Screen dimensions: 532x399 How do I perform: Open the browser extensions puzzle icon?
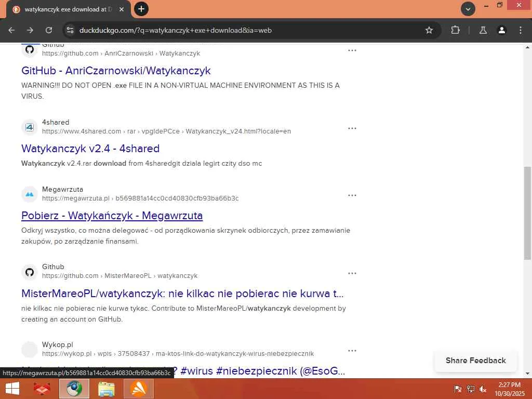click(455, 30)
